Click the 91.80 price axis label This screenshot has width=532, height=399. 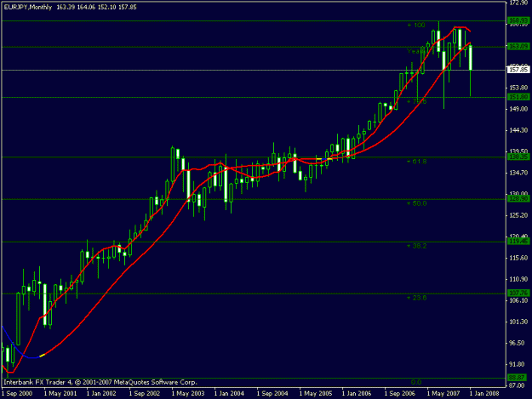click(518, 365)
